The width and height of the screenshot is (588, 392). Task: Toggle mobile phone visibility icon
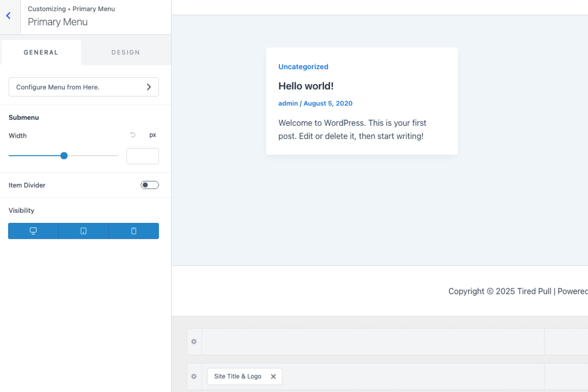pos(133,231)
